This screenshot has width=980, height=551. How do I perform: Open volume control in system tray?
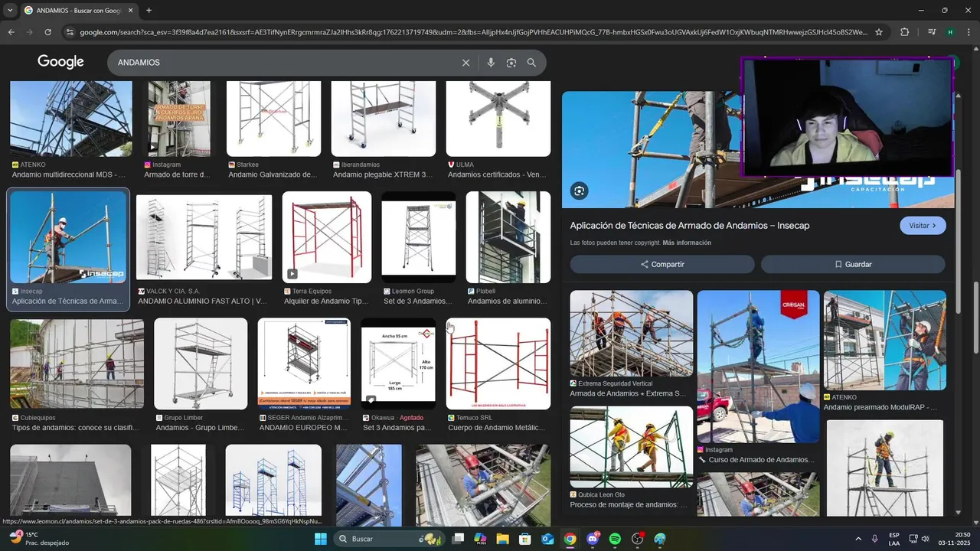coord(925,539)
